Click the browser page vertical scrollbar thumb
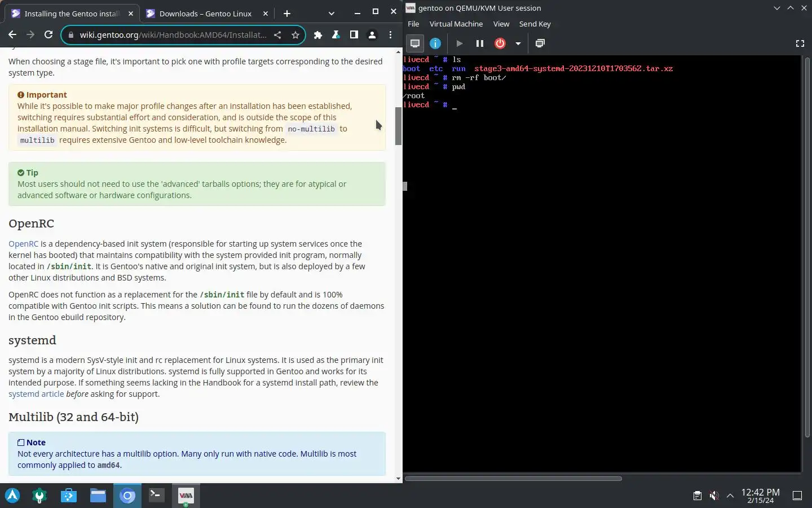 [398, 125]
